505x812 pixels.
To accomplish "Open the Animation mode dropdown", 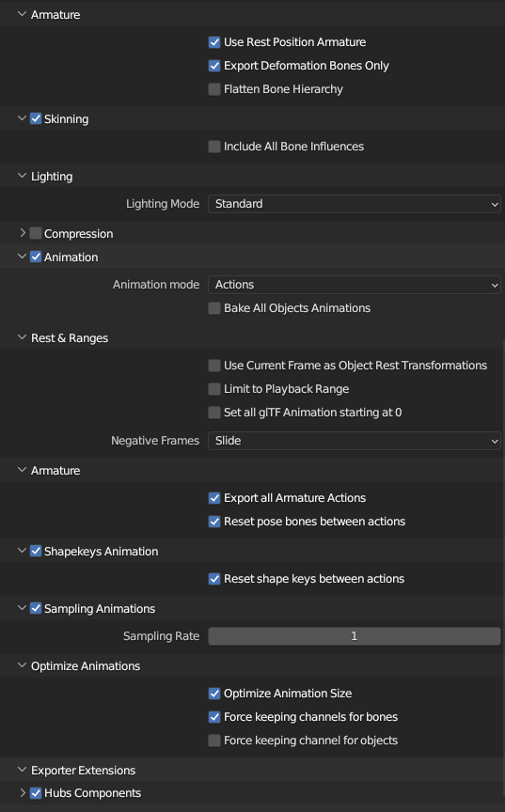I will [x=355, y=285].
